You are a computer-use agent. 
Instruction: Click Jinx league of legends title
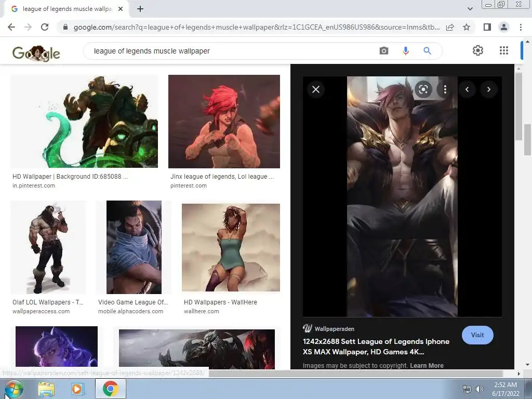tap(222, 177)
